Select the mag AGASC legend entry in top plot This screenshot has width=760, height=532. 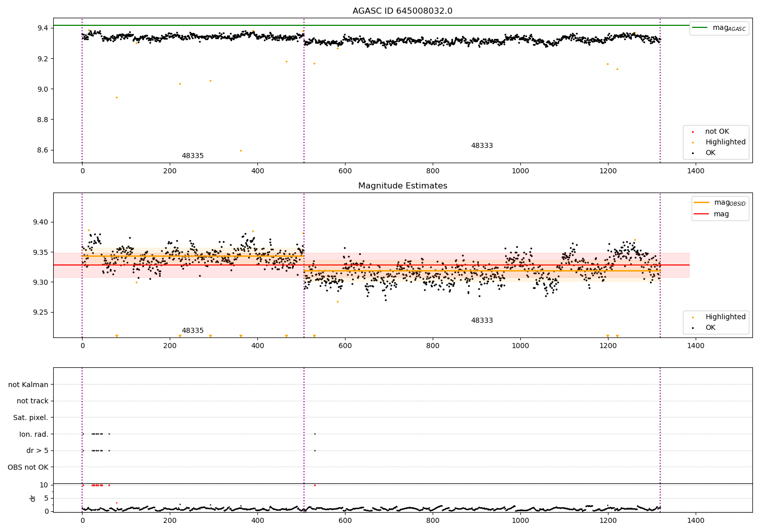[x=719, y=28]
